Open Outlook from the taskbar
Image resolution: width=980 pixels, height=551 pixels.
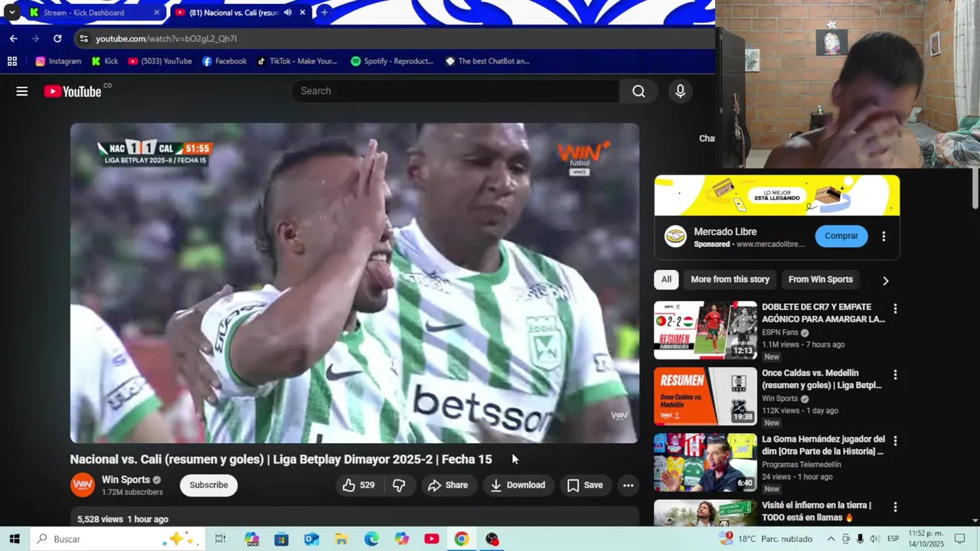[312, 539]
